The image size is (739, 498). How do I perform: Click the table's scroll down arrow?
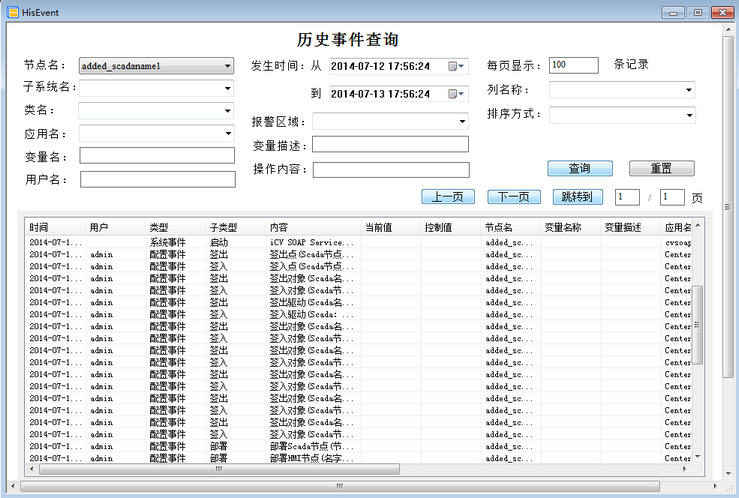point(698,456)
